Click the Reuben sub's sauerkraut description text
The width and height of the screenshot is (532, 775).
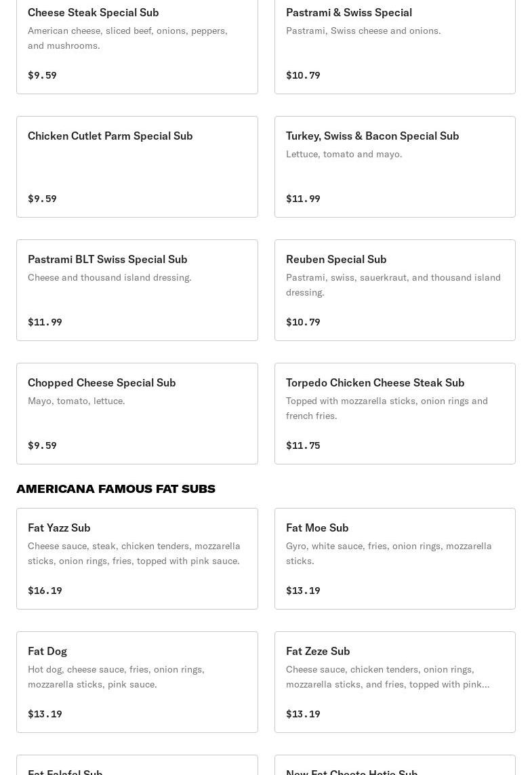393,285
